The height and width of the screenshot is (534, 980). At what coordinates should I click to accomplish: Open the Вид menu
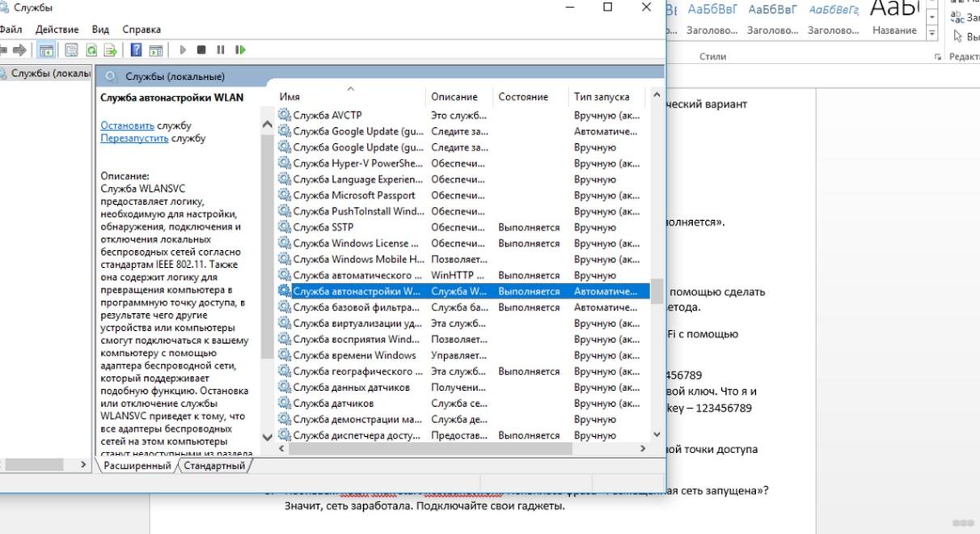[x=100, y=29]
